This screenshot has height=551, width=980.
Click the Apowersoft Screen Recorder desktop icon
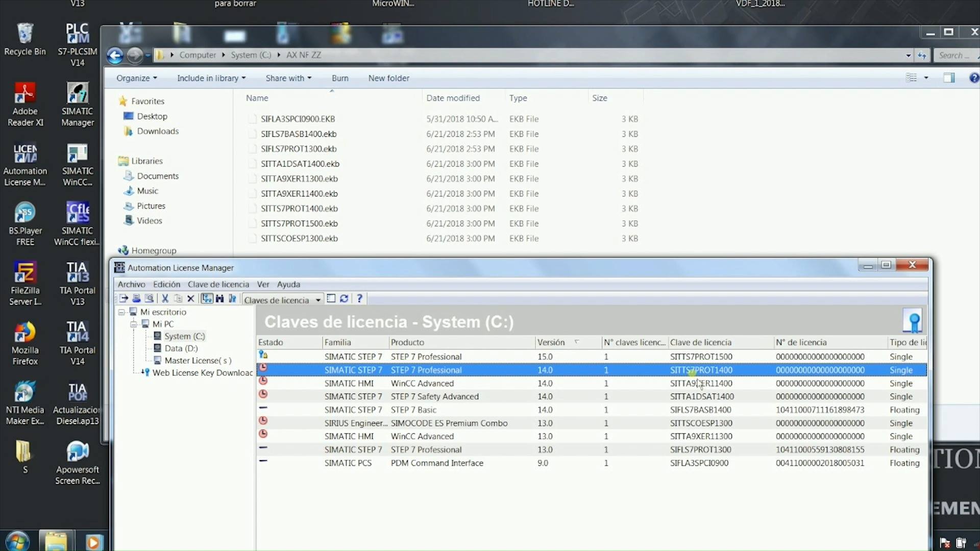point(78,463)
